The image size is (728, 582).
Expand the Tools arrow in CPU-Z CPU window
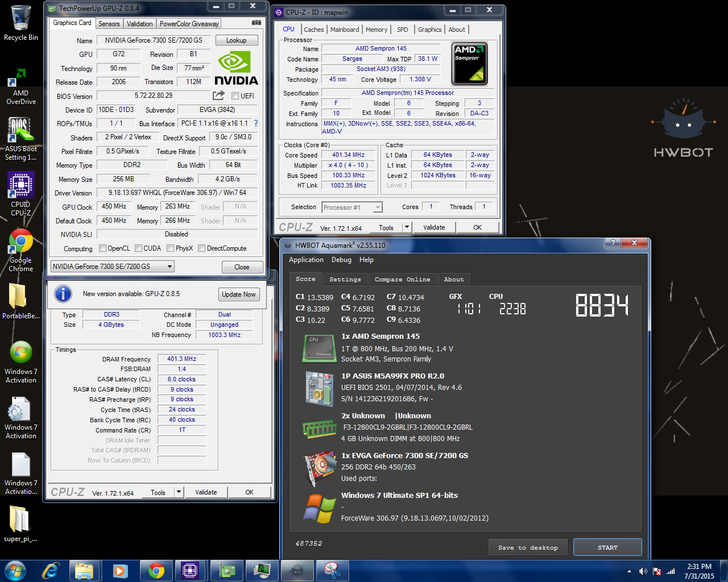coord(407,227)
